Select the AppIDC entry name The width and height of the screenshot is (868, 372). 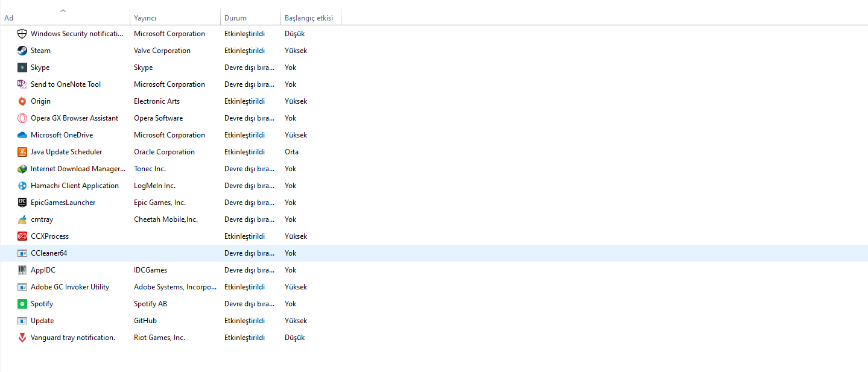coord(43,270)
